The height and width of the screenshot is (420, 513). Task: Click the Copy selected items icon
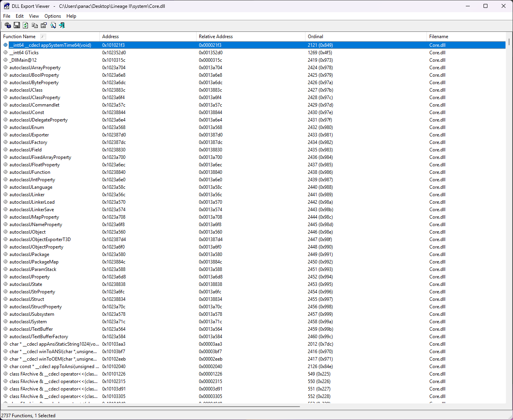[35, 25]
